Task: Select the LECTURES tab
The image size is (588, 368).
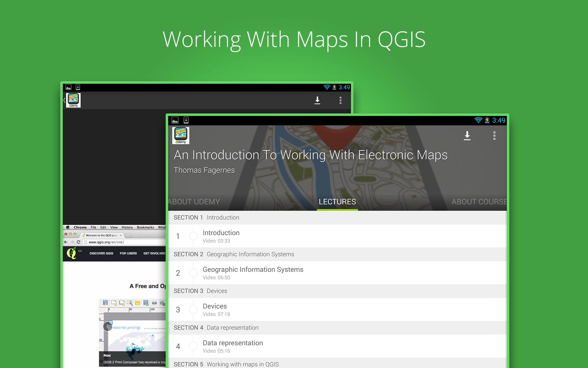Action: 337,202
